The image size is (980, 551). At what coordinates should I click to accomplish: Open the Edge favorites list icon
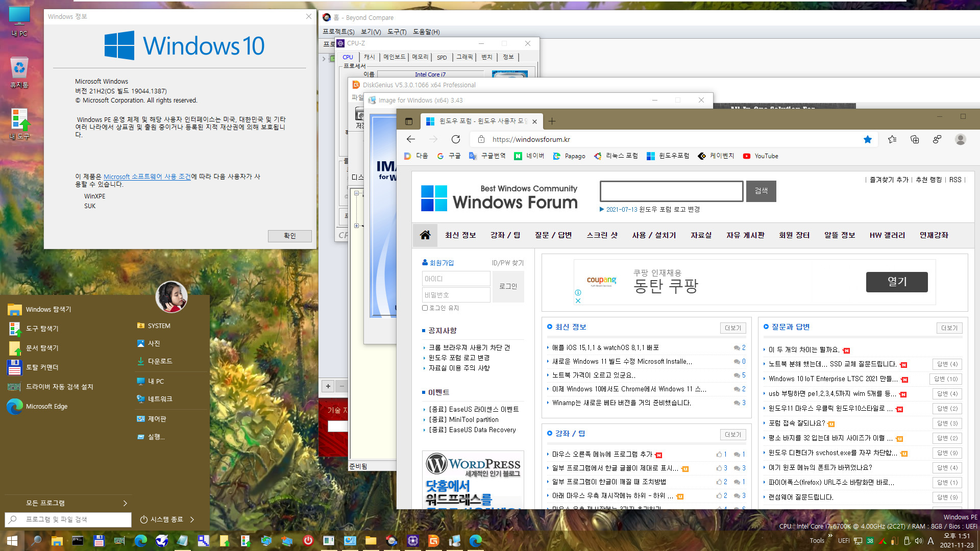[892, 139]
